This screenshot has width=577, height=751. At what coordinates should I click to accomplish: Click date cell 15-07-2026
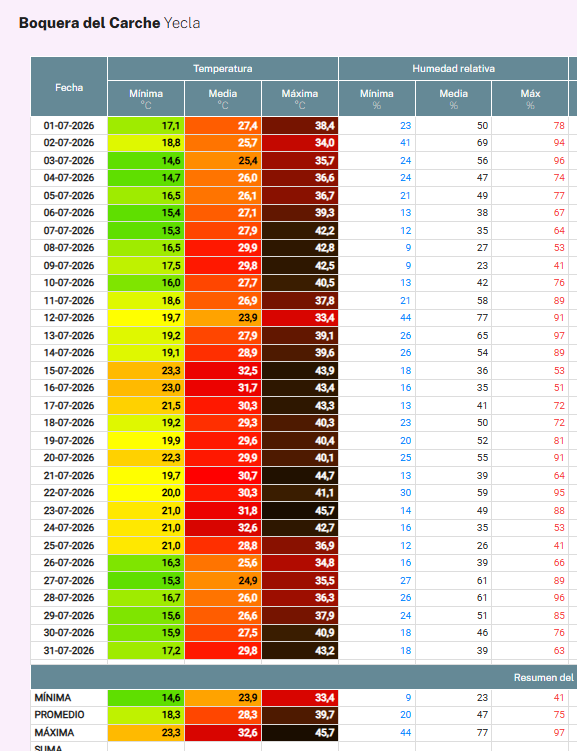[x=69, y=370]
